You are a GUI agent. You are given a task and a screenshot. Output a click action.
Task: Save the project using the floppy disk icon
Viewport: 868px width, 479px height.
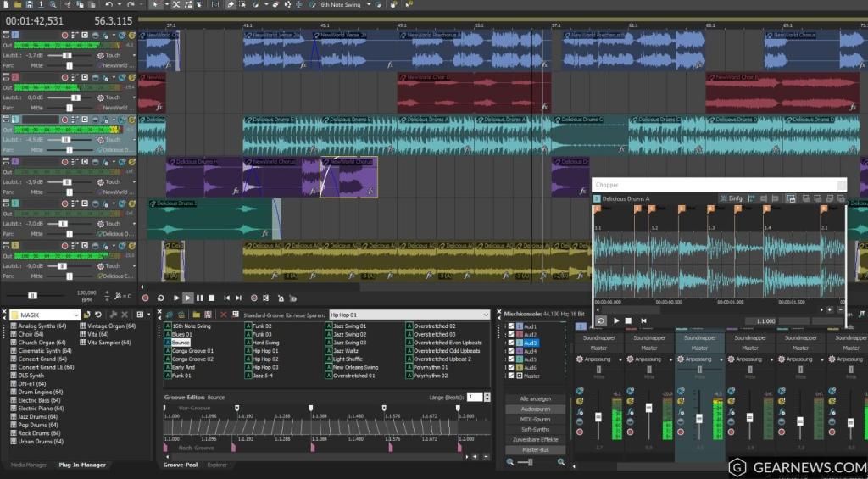[x=29, y=5]
